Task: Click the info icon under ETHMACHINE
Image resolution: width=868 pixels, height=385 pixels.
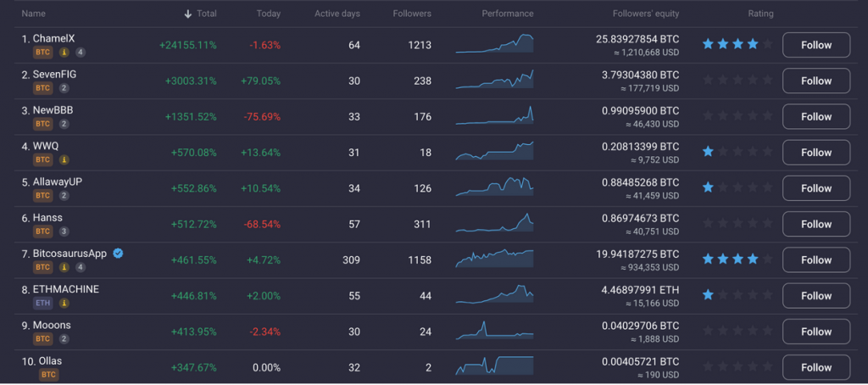Action: pyautogui.click(x=64, y=303)
